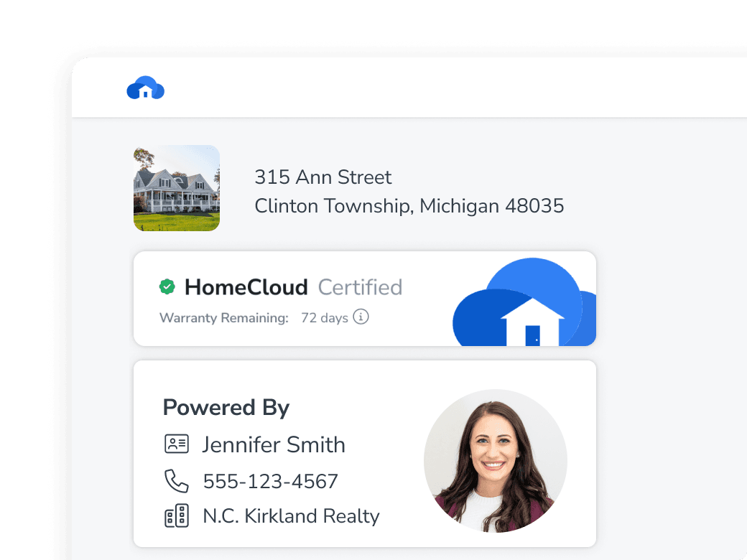Image resolution: width=747 pixels, height=560 pixels.
Task: Click the 72 days value
Action: click(325, 317)
